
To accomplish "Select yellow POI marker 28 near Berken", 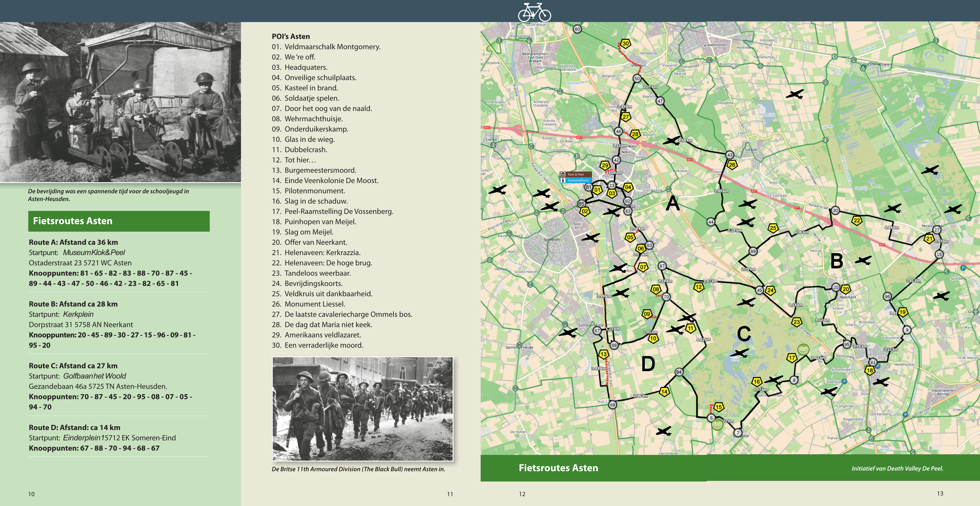I will pyautogui.click(x=635, y=134).
